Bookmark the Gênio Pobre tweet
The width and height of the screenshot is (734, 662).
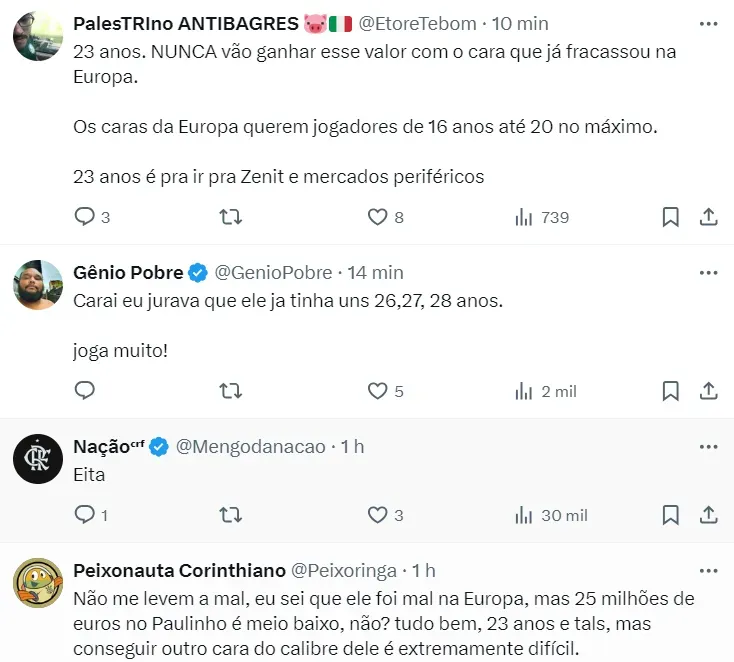pyautogui.click(x=671, y=391)
